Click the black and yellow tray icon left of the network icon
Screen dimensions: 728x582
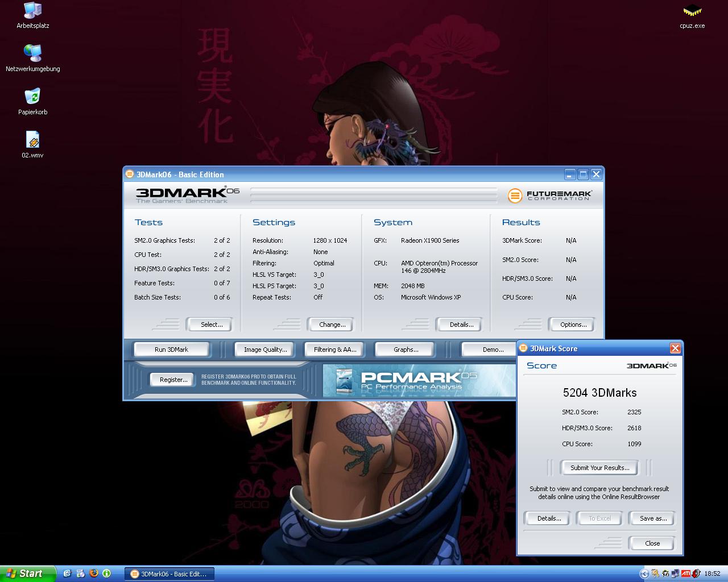(x=665, y=573)
